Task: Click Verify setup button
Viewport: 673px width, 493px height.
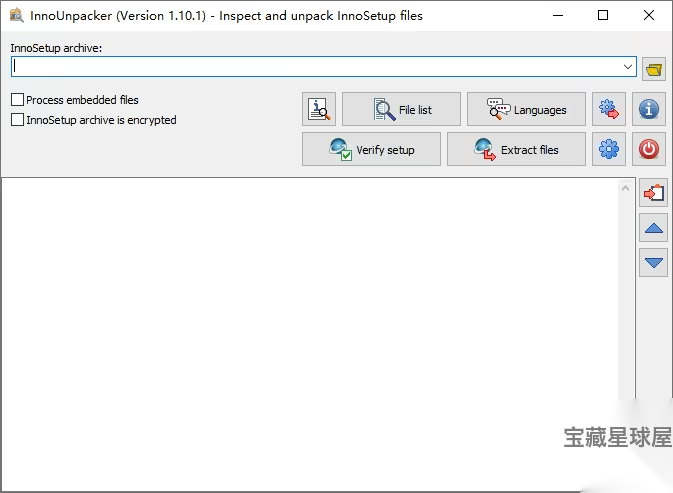Action: [371, 149]
